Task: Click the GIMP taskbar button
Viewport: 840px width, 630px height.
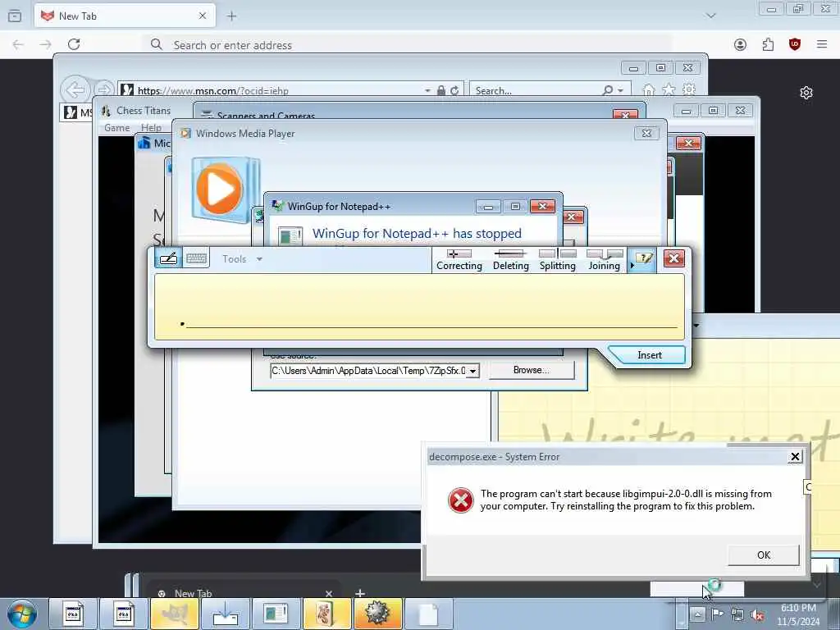Action: click(175, 614)
